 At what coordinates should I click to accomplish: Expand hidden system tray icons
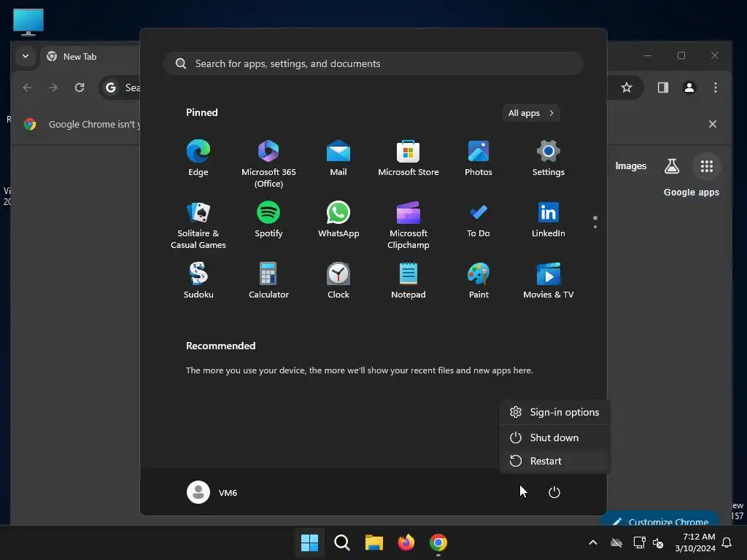593,542
